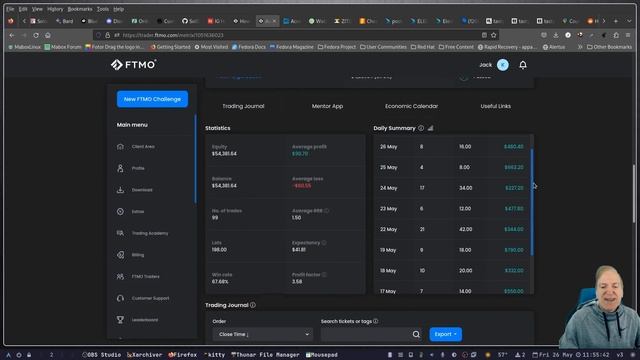Open Firefox downloads icon
This screenshot has height=360, width=640.
point(556,35)
